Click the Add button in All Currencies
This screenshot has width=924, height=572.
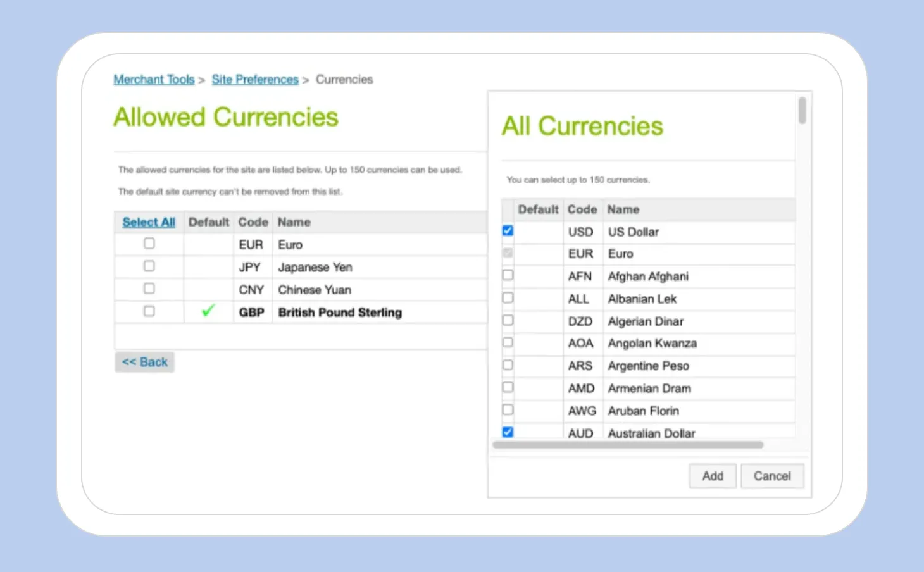click(x=712, y=476)
